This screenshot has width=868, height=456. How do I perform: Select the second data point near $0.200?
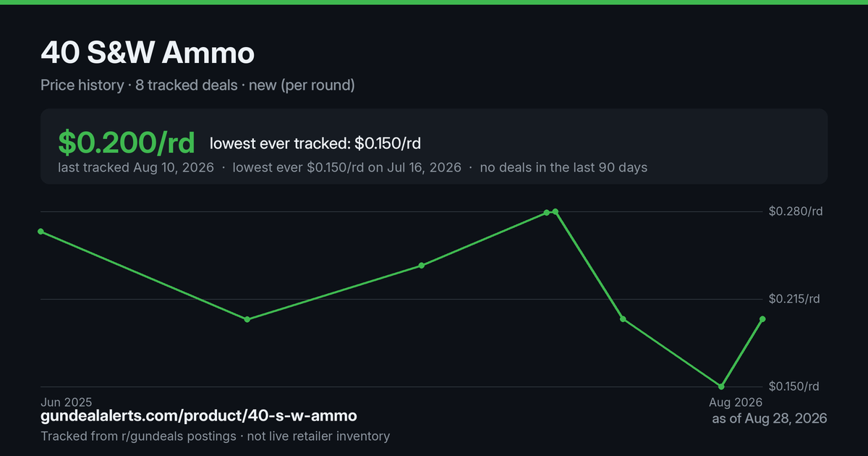coord(247,319)
